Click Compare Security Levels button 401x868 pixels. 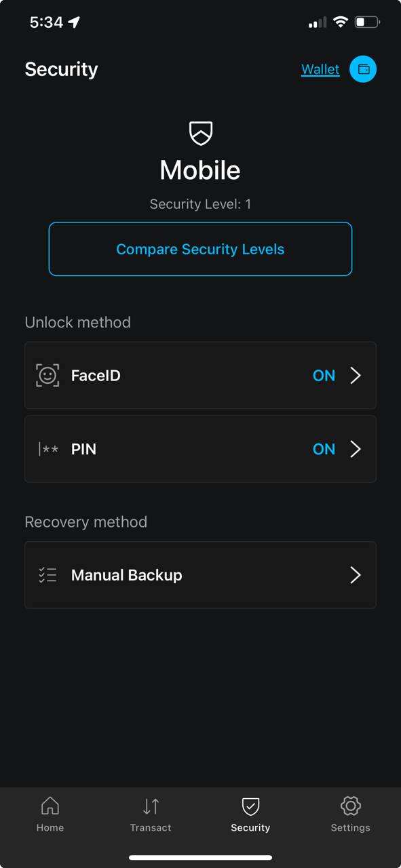pos(200,249)
